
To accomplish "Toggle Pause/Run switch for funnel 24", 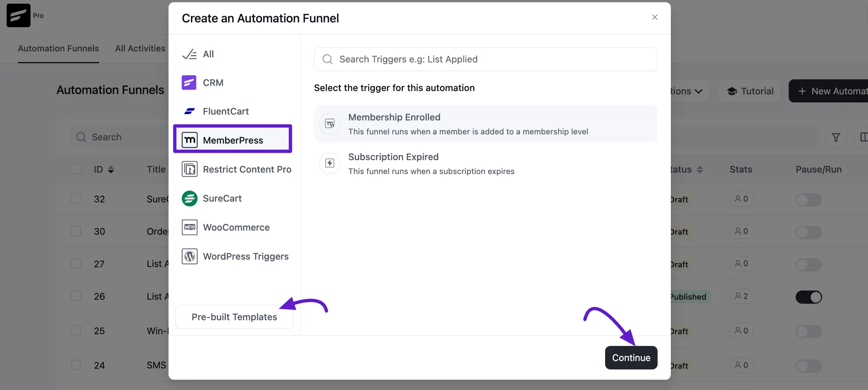I will 809,366.
